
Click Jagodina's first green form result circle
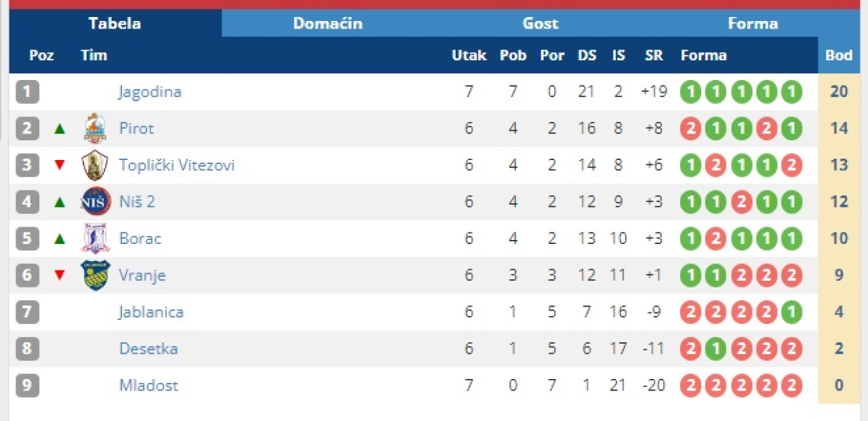[690, 92]
